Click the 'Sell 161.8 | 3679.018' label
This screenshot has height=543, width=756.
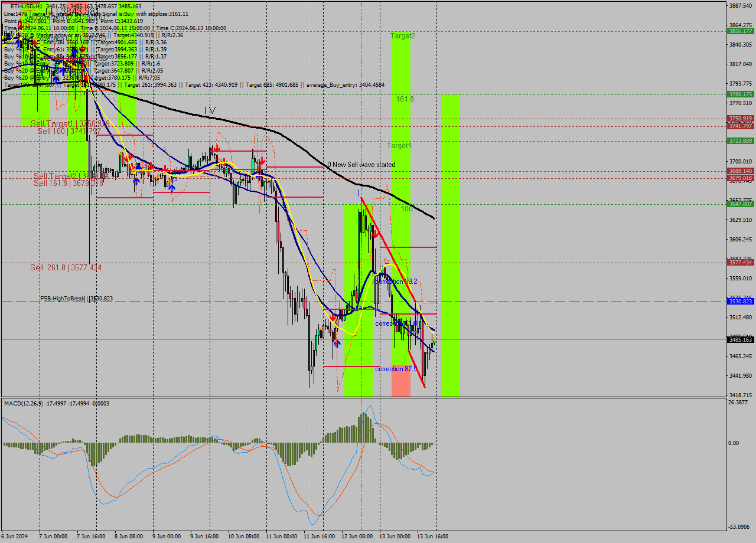pos(69,183)
